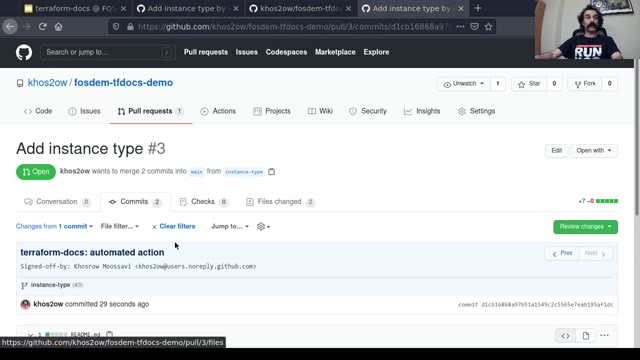Viewport: 640px width, 360px height.
Task: Open the repository Settings tab
Action: (x=476, y=111)
